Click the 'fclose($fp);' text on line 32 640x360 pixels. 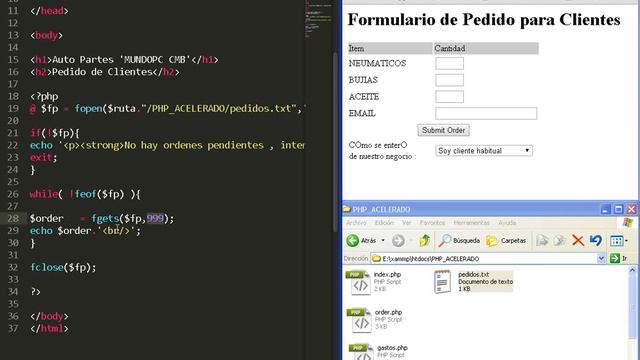click(x=63, y=267)
